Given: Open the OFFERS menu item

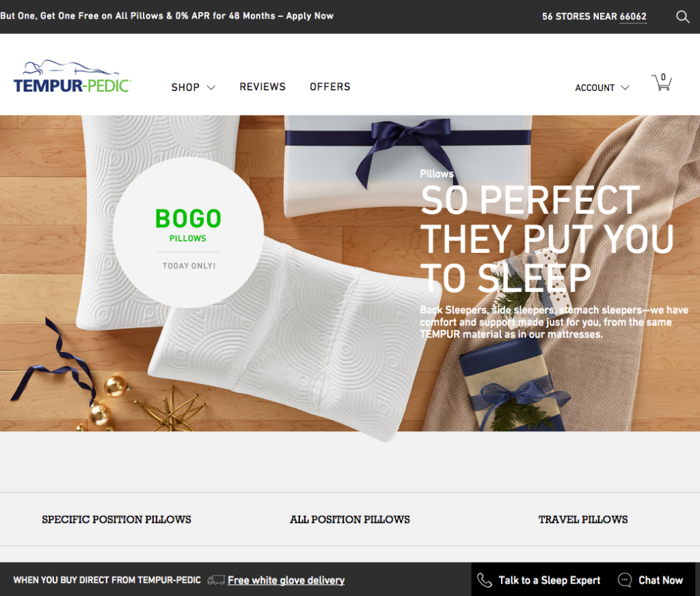Looking at the screenshot, I should pyautogui.click(x=330, y=87).
